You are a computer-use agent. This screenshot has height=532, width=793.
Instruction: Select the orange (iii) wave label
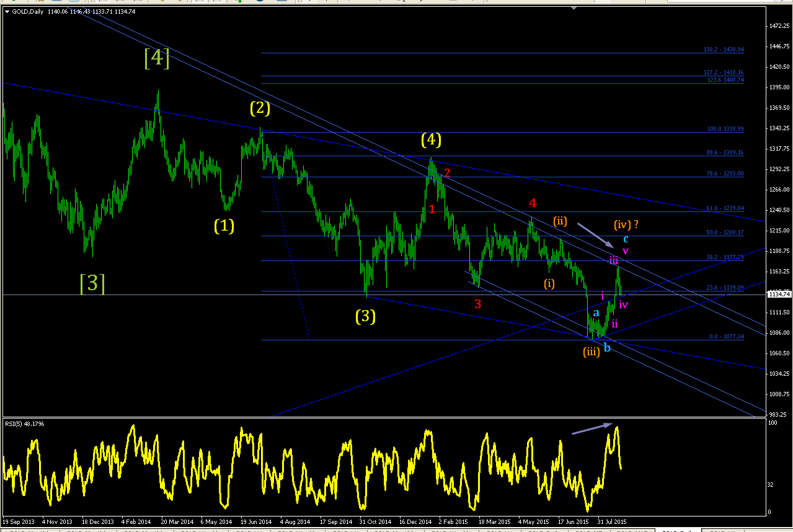[591, 352]
